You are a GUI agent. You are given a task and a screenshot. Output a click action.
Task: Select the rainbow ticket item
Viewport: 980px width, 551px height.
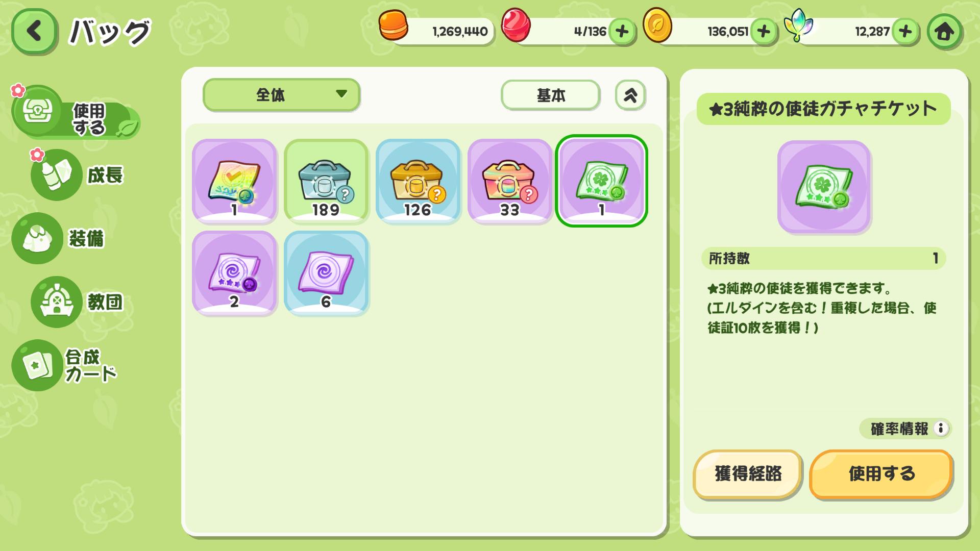coord(234,181)
